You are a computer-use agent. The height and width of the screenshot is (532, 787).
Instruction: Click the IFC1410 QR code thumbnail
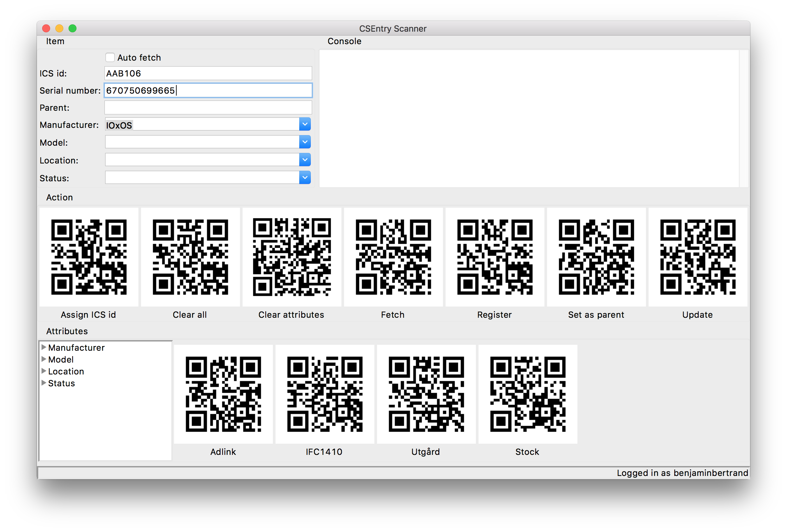pos(324,394)
